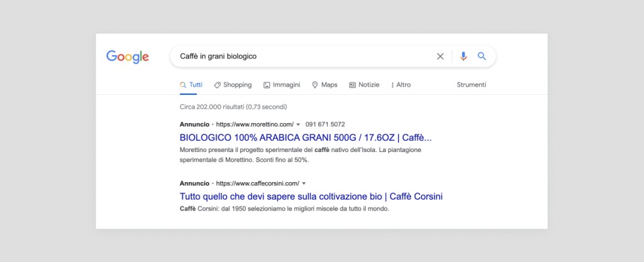644x262 pixels.
Task: Select the Tutti tab
Action: [x=191, y=85]
